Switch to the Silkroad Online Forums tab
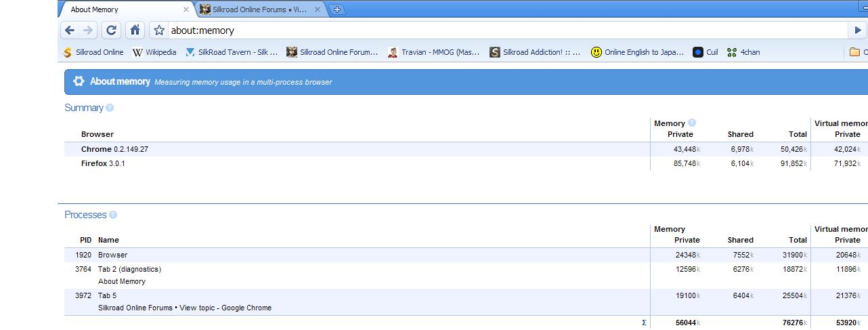Screen dimensions: 868x330 260,9
